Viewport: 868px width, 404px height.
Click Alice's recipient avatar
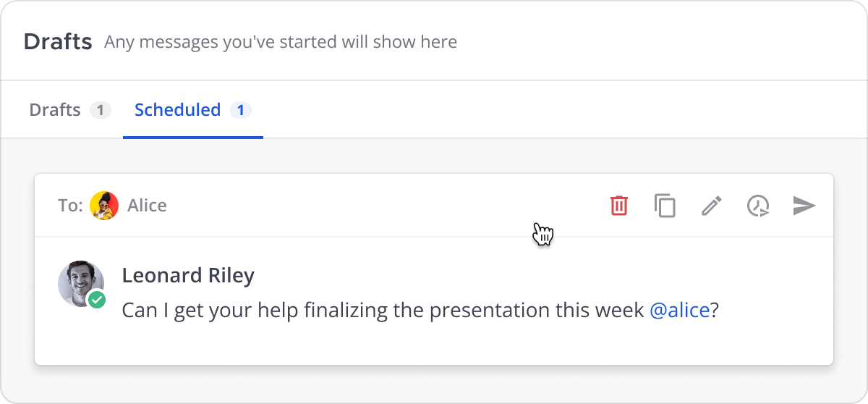(x=104, y=206)
